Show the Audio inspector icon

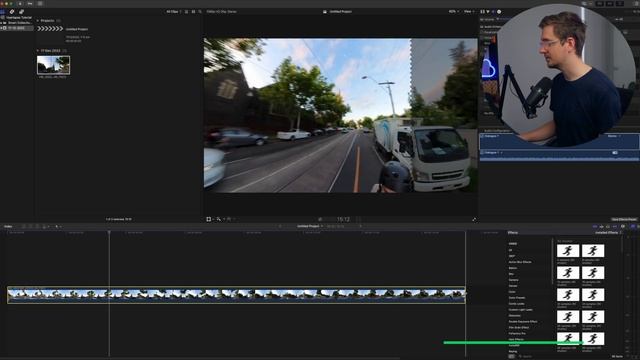pyautogui.click(x=493, y=12)
